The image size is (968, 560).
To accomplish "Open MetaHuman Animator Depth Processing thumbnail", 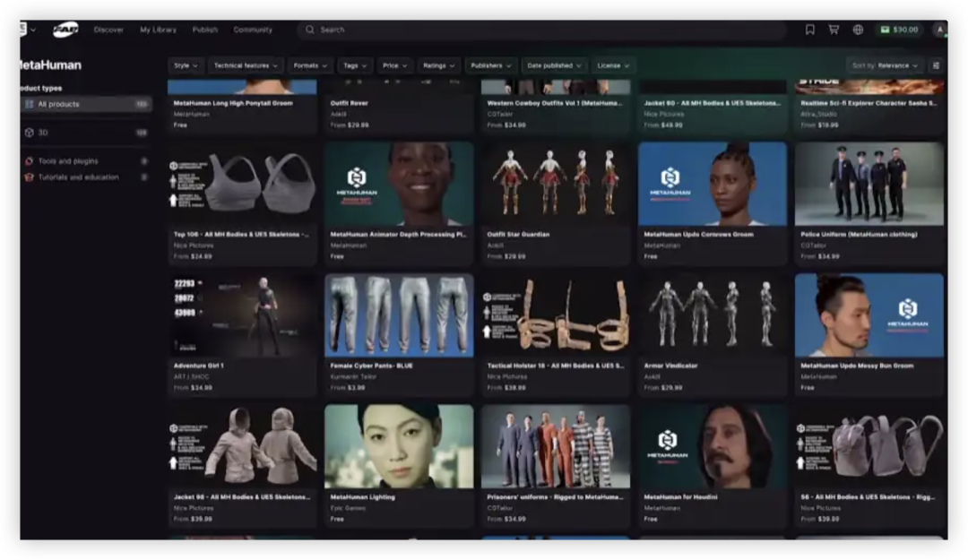I will coord(399,184).
